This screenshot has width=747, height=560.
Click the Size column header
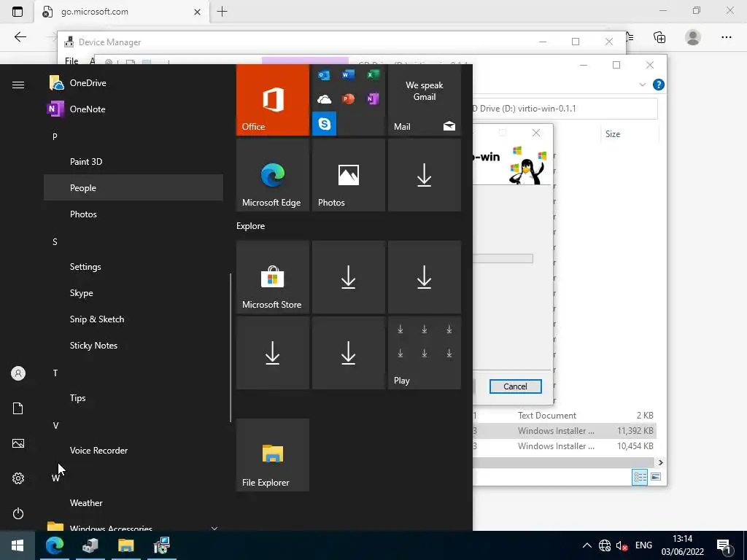(630, 134)
